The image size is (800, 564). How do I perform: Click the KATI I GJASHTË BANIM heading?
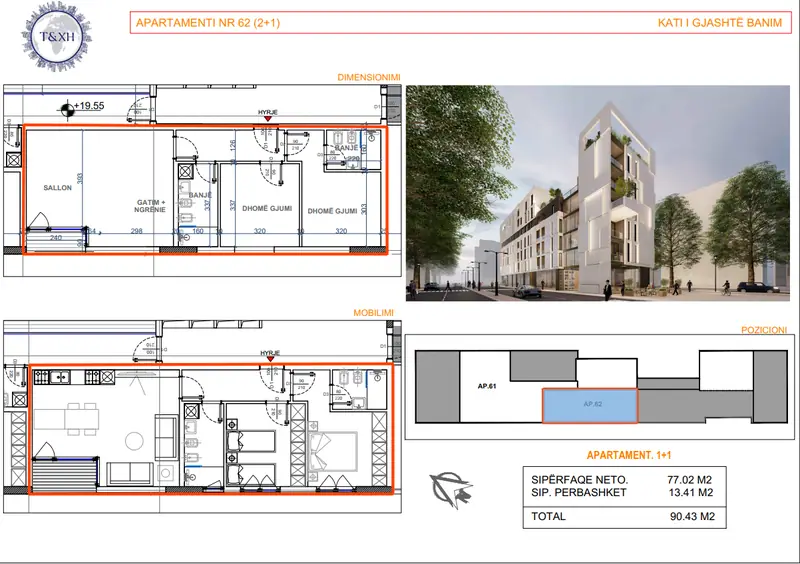[x=719, y=23]
